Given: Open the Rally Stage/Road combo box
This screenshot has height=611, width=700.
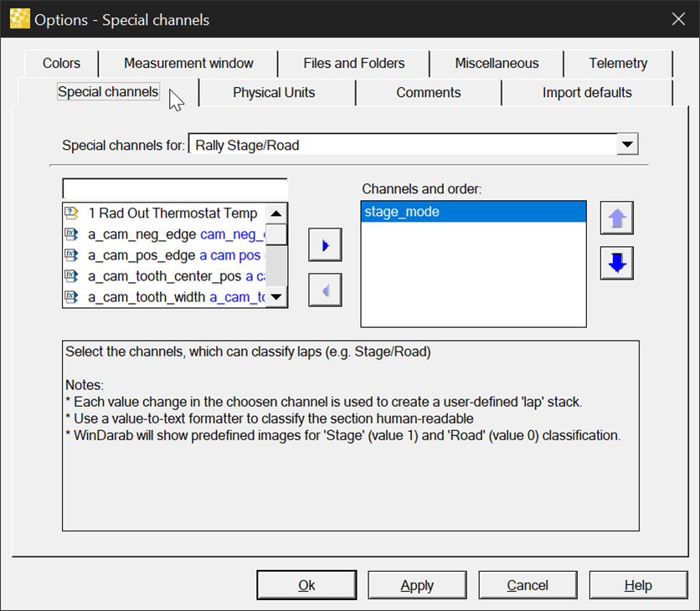Looking at the screenshot, I should coord(414,145).
